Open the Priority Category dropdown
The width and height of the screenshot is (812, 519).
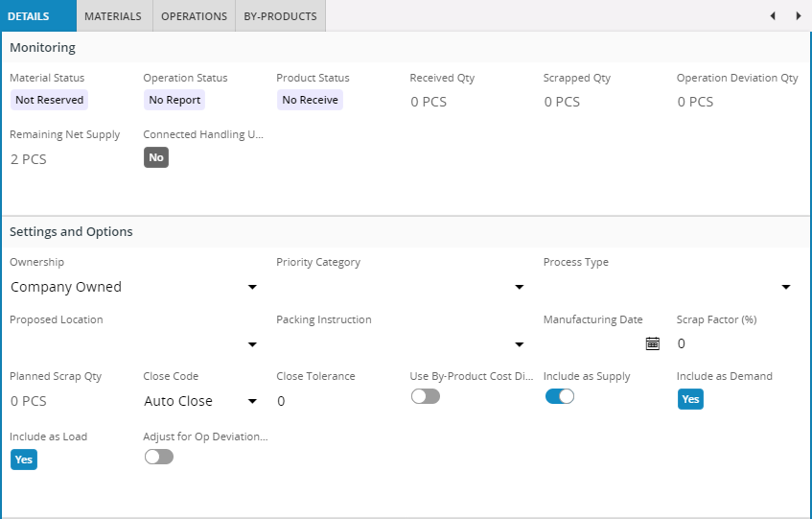pyautogui.click(x=519, y=287)
